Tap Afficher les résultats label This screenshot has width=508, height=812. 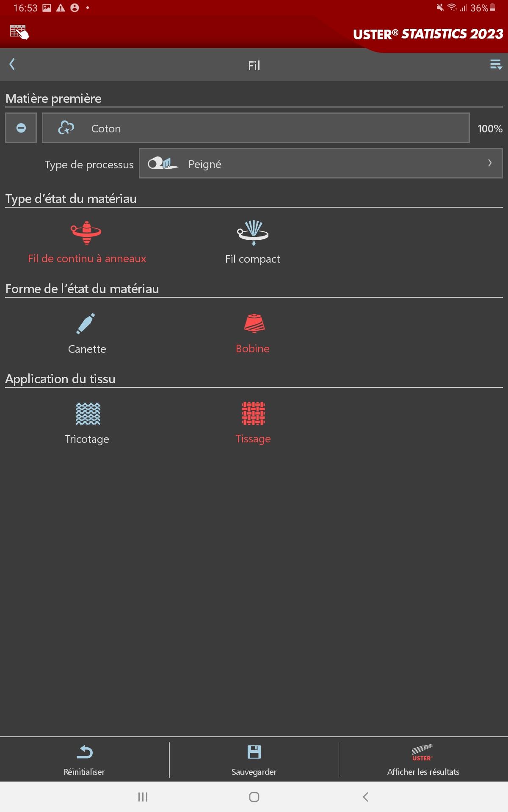click(423, 772)
